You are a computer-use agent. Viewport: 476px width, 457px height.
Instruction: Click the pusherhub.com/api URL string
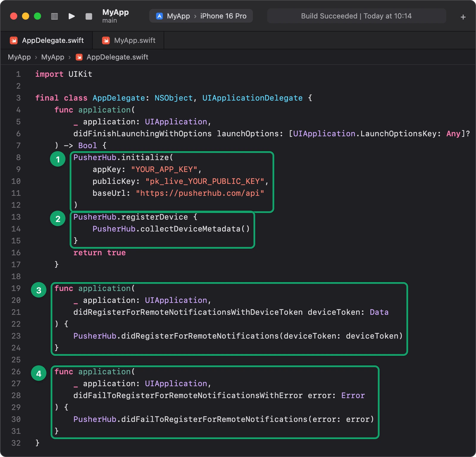pos(200,193)
